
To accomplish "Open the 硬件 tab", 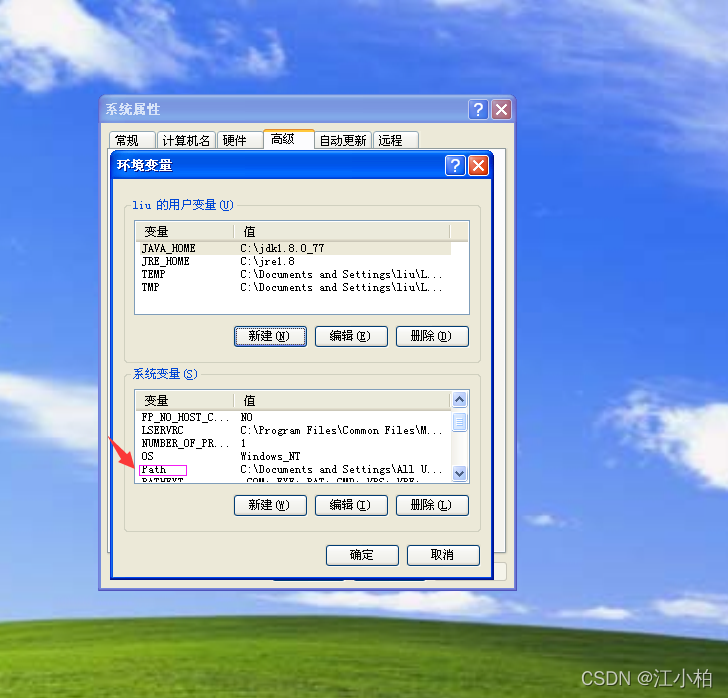I will click(240, 140).
